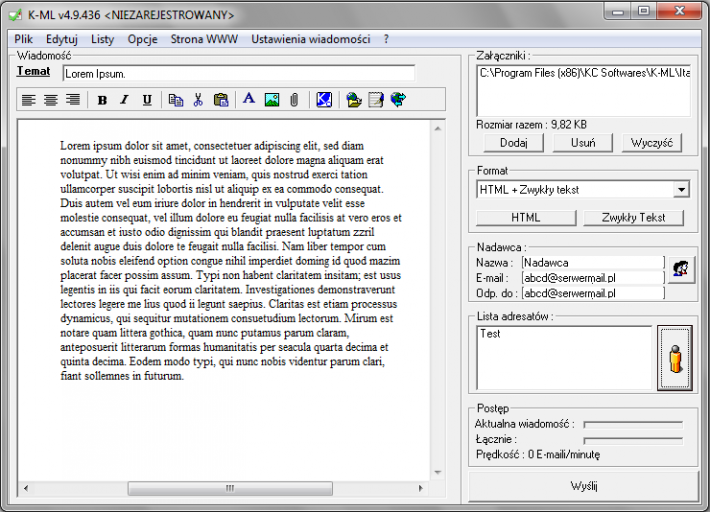The image size is (710, 512).
Task: Open Ustawienia wiadomości menu
Action: (311, 39)
